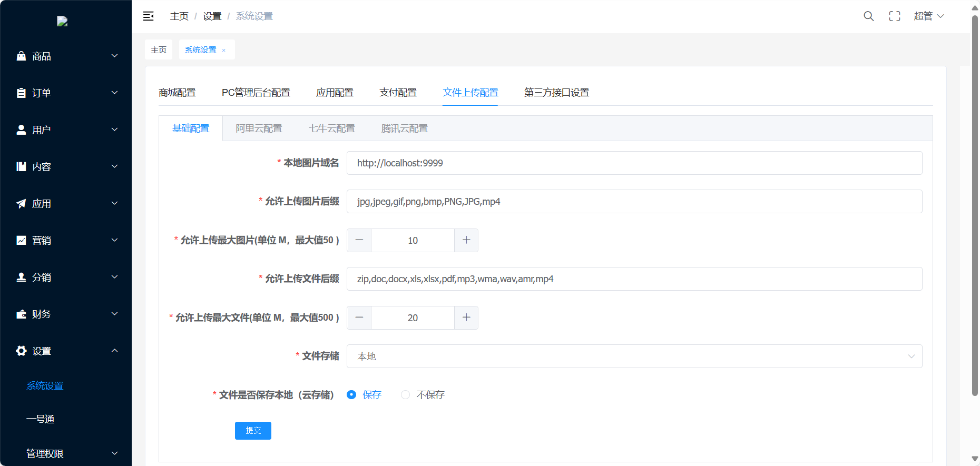980x466 pixels.
Task: Increase max file size with plus button
Action: point(466,318)
